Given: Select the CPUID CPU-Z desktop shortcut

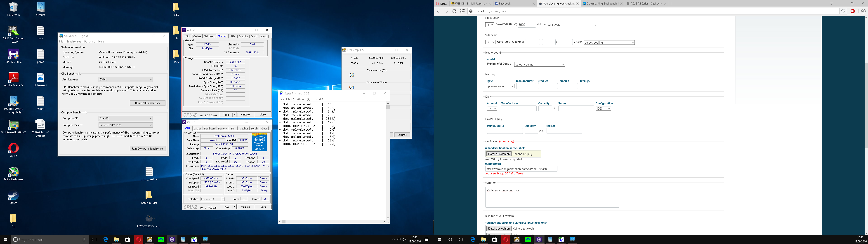Looking at the screenshot, I should (14, 56).
